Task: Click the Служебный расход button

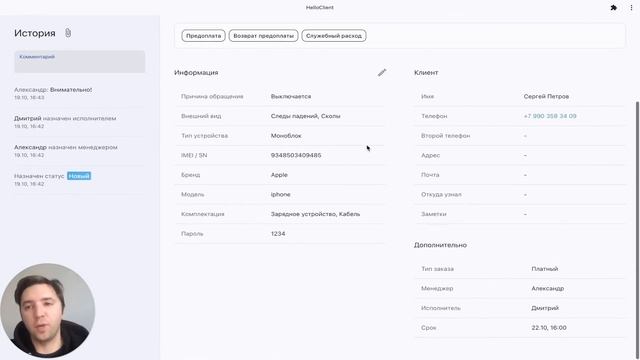Action: pyautogui.click(x=334, y=36)
